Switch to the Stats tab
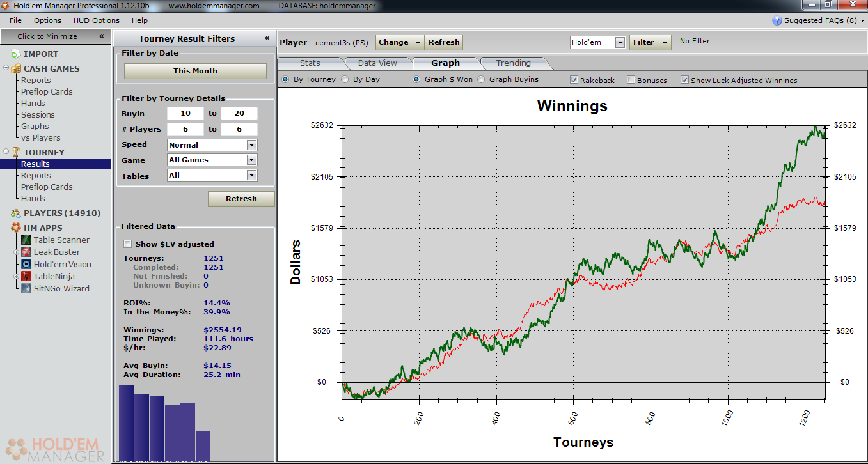 [310, 63]
